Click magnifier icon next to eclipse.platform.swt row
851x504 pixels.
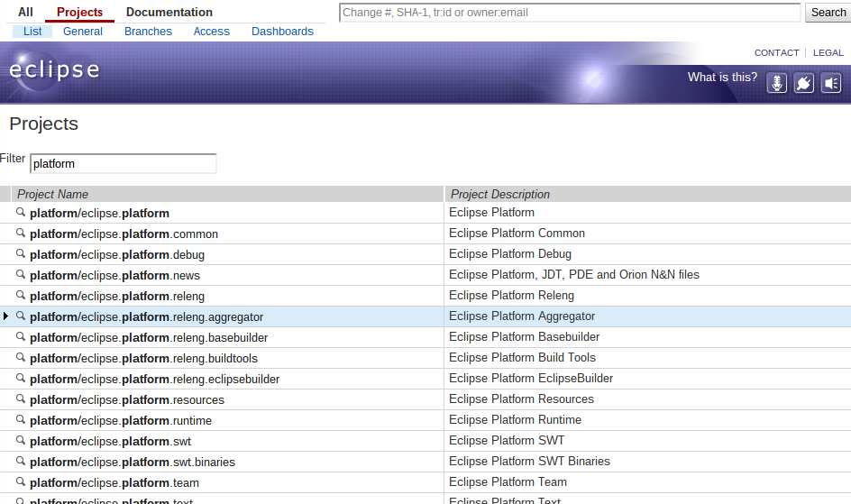[x=21, y=440]
